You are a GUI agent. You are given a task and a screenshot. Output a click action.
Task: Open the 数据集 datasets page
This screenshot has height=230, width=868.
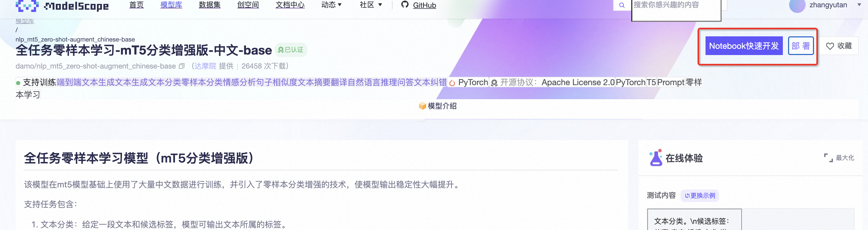209,5
